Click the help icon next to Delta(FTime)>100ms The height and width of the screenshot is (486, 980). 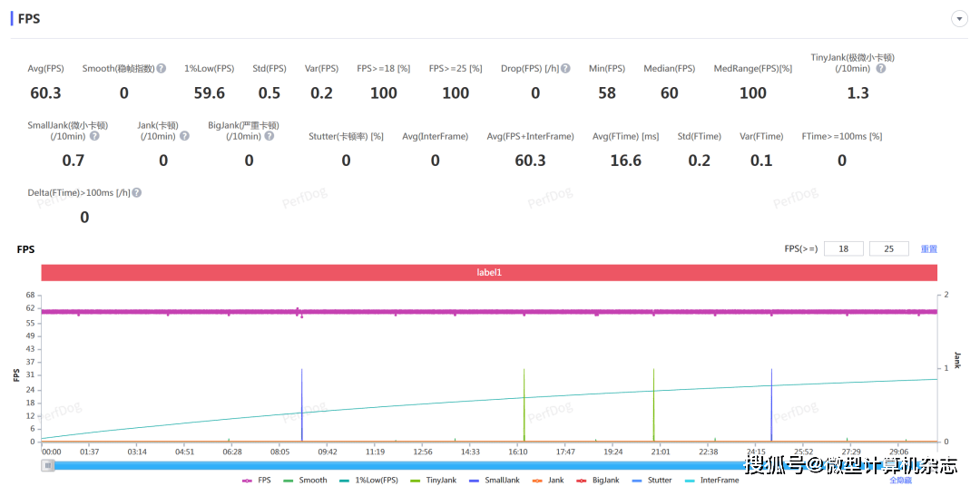click(x=137, y=193)
